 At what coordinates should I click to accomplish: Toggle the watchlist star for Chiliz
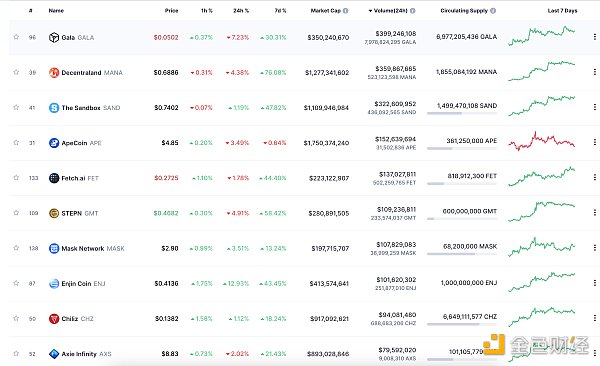click(x=16, y=319)
